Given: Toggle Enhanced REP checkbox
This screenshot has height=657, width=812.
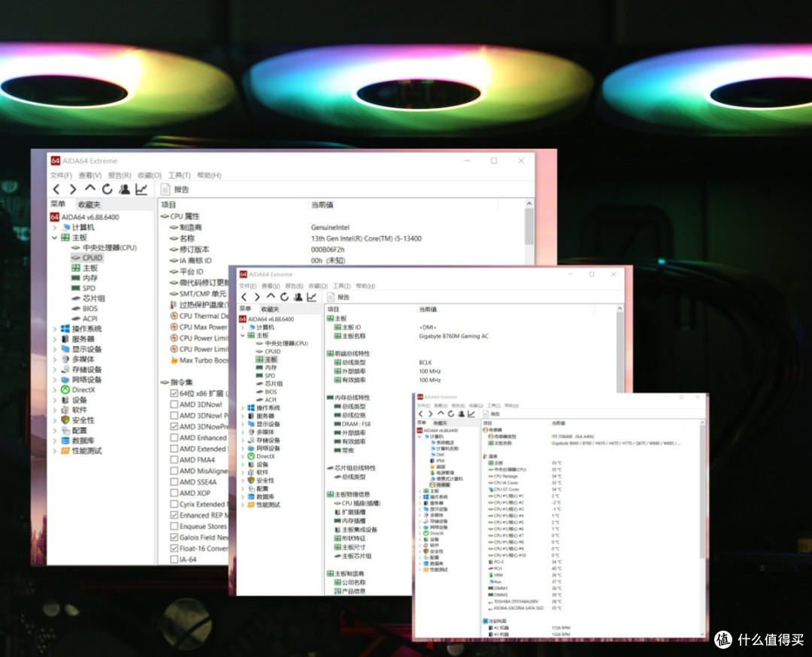Looking at the screenshot, I should pyautogui.click(x=174, y=515).
